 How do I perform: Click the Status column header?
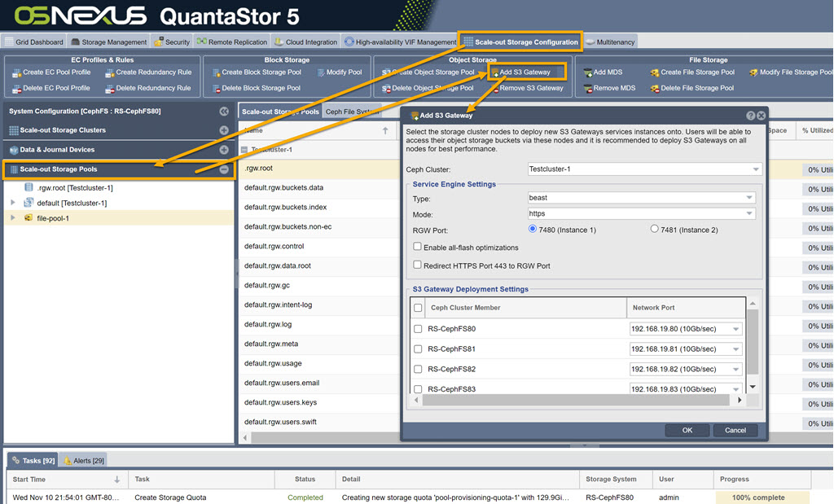305,479
